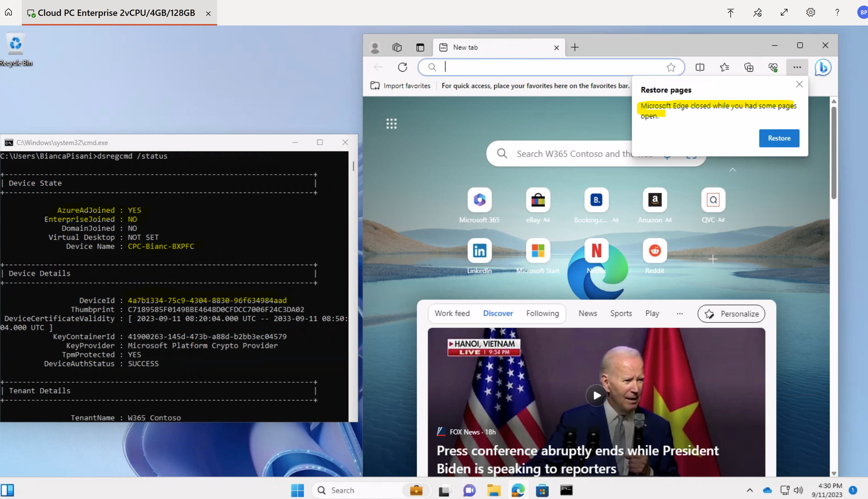
Task: Open Teams Chat on taskbar
Action: point(469,490)
